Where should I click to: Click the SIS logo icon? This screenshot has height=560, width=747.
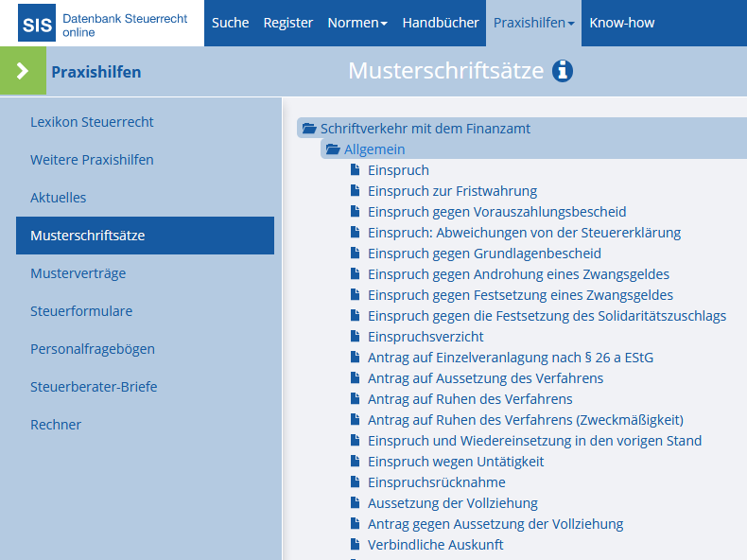(37, 23)
